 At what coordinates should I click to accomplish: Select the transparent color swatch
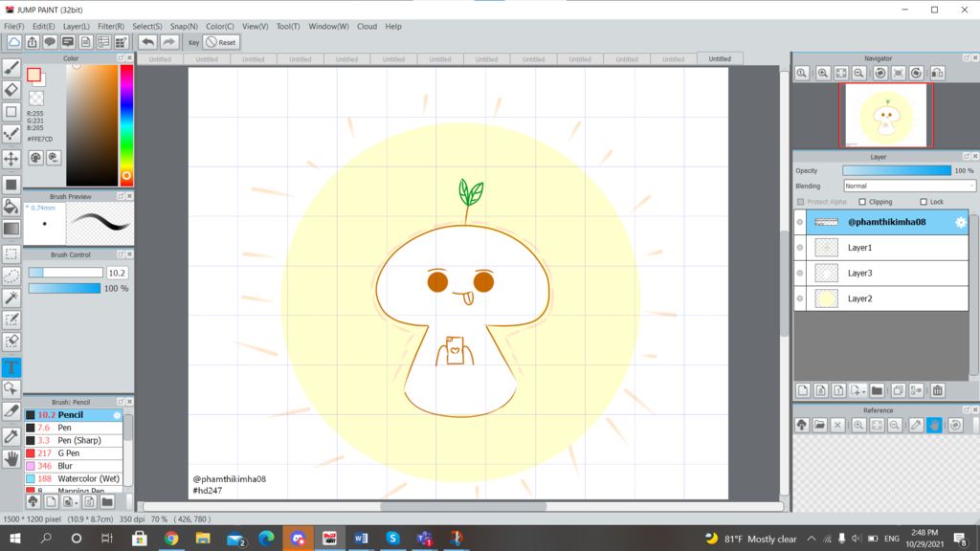click(36, 99)
